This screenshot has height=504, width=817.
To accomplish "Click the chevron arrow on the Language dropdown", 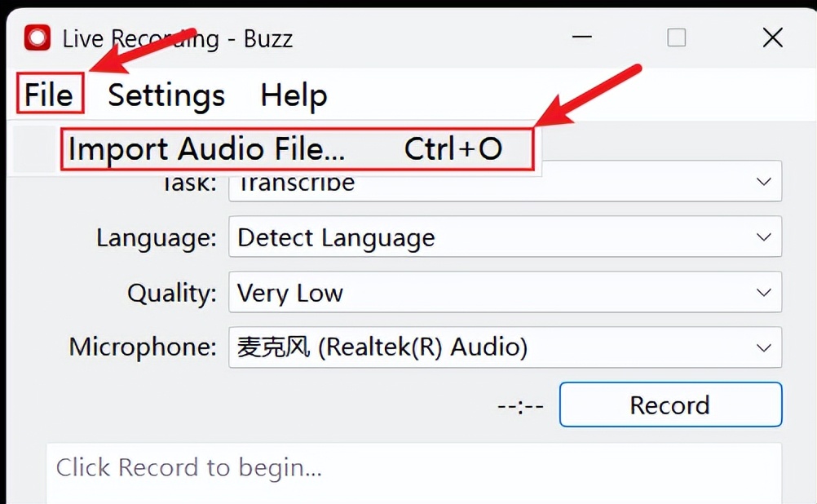I will (763, 238).
